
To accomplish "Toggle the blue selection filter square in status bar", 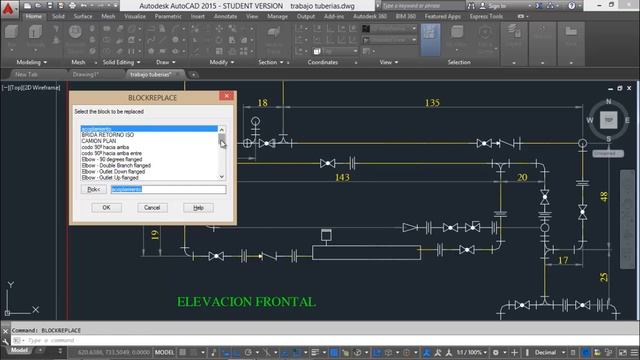I will pos(333,352).
